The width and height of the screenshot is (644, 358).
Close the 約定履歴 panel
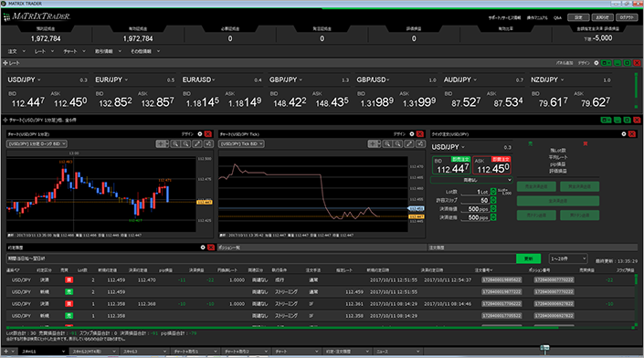click(x=211, y=247)
